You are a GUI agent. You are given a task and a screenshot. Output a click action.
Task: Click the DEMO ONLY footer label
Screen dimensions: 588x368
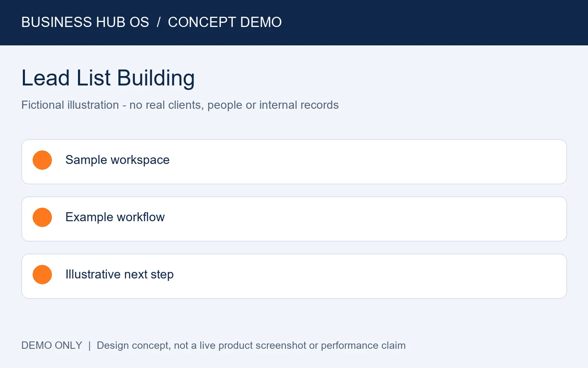(52, 346)
